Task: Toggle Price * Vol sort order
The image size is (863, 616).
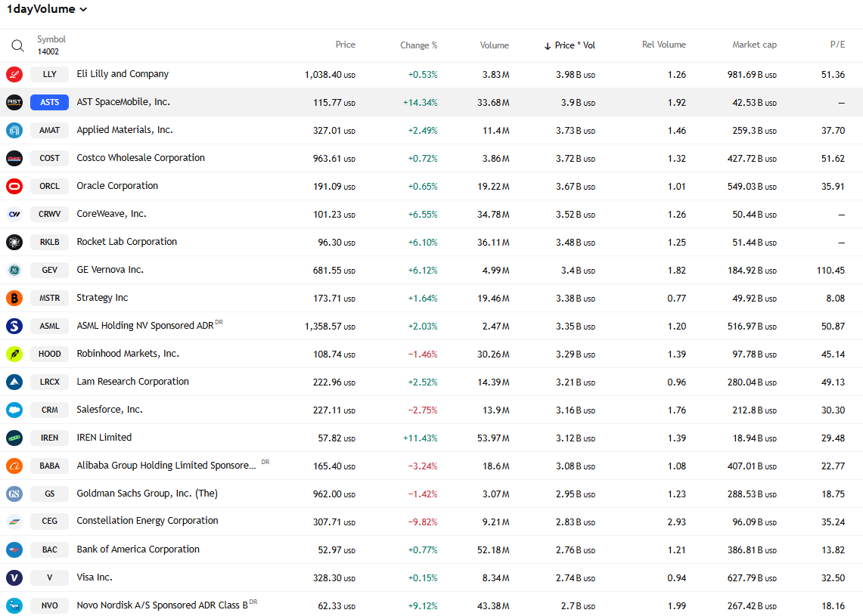Action: point(570,45)
